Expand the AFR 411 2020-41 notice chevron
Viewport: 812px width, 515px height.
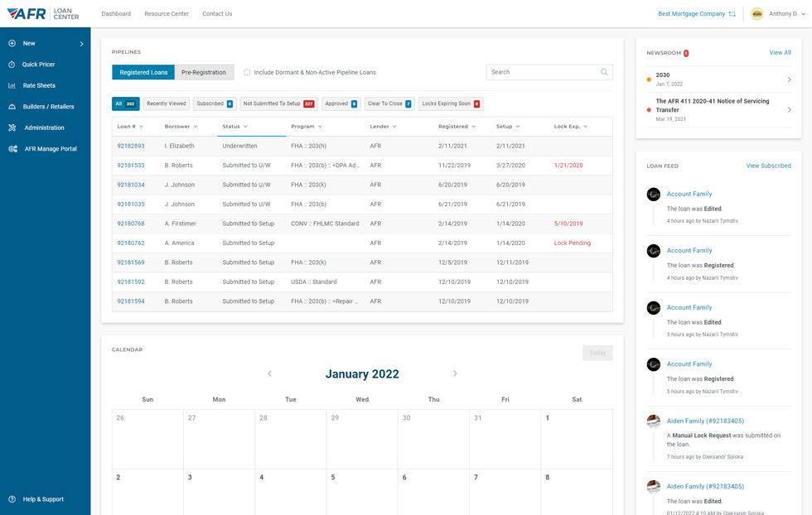(x=789, y=110)
